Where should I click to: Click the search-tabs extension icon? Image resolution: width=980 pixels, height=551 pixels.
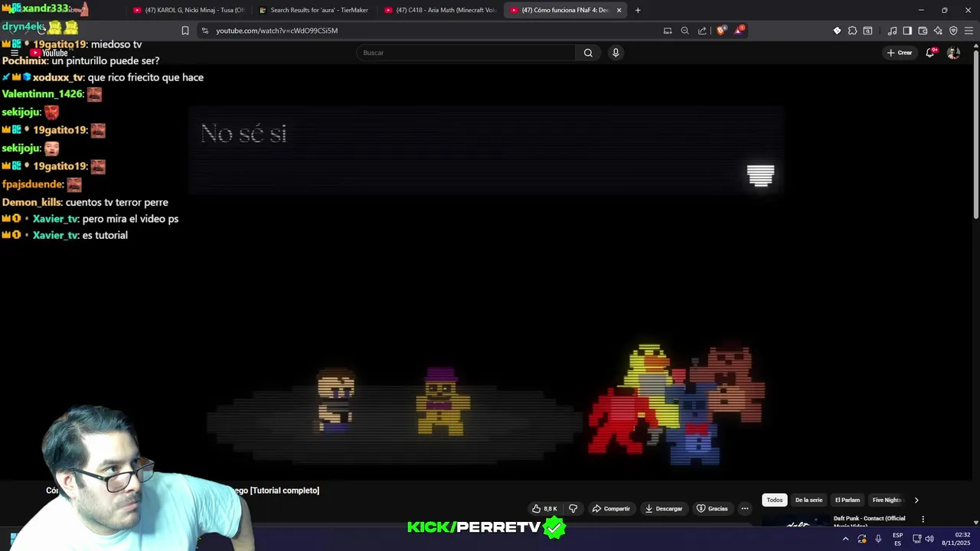coord(867,31)
